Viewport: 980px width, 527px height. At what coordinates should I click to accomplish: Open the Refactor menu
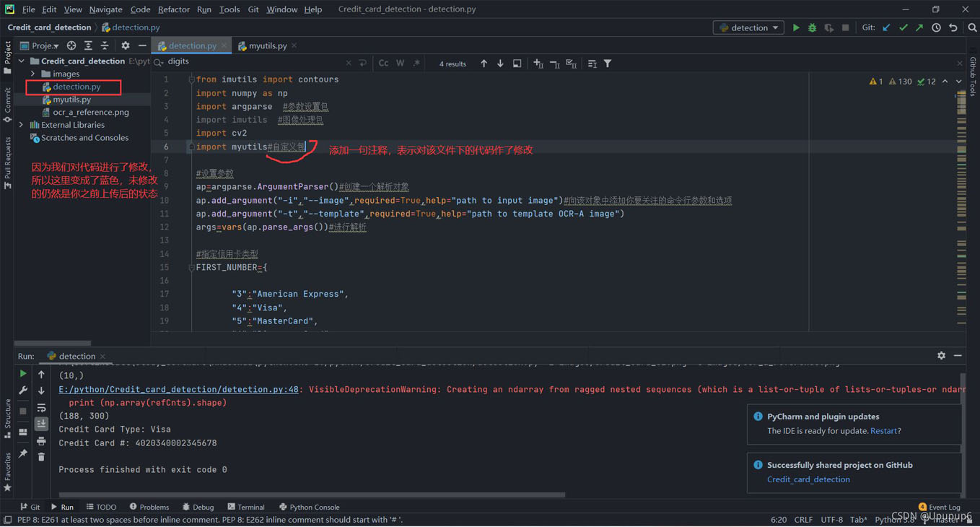(x=173, y=9)
